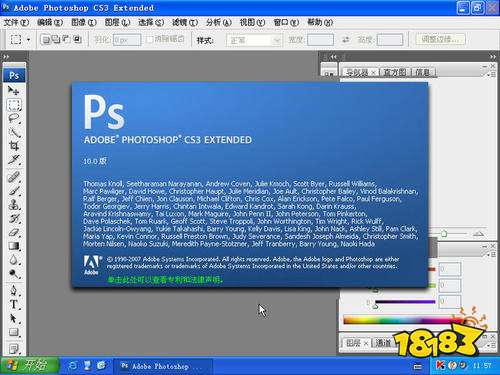Screen dimensions: 500x375
Task: Select the Rectangular Marquee tool
Action: [x=14, y=105]
